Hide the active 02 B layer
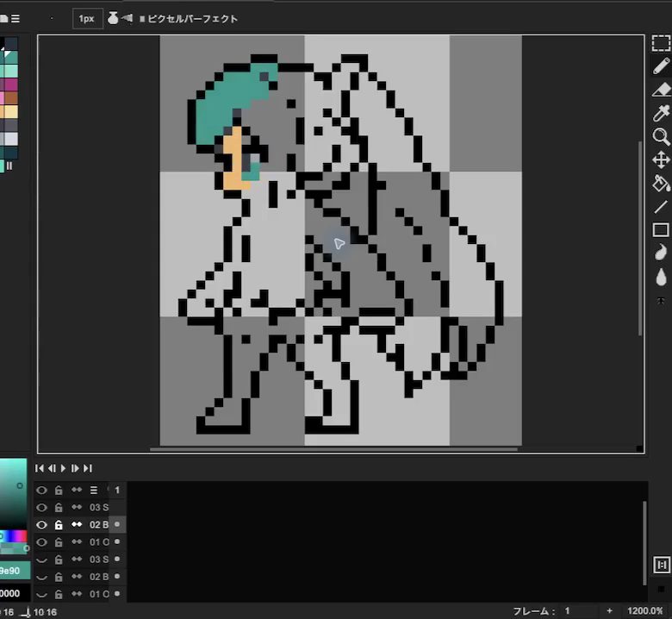This screenshot has width=672, height=619. tap(41, 525)
